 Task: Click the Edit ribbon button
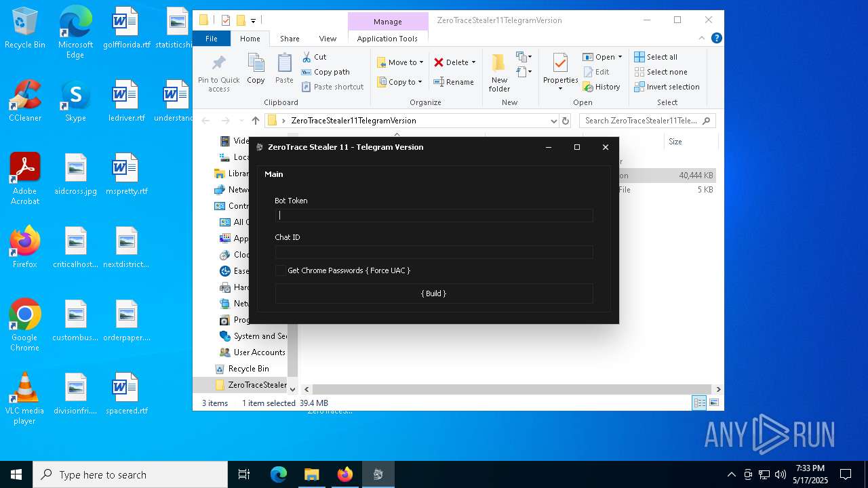(596, 72)
